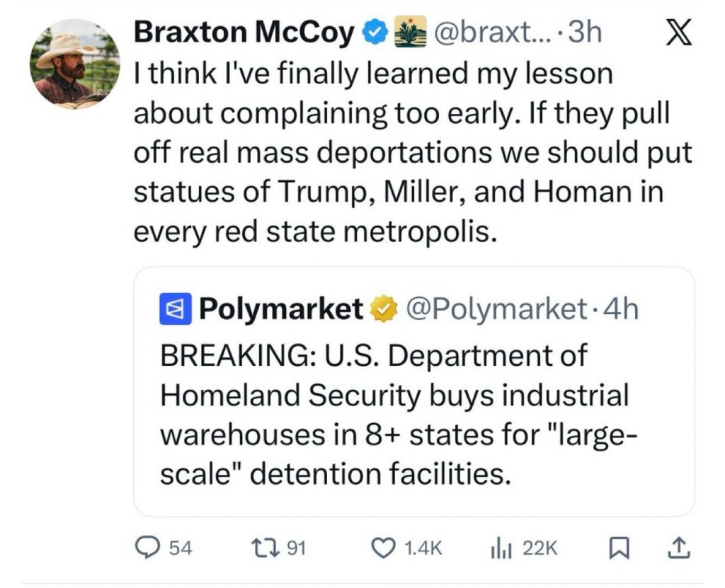
Task: Click the X logo in the corner
Action: (678, 33)
